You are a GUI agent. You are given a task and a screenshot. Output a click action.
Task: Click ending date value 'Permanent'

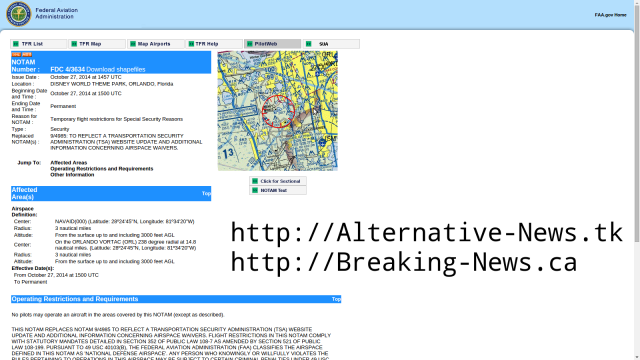(63, 106)
